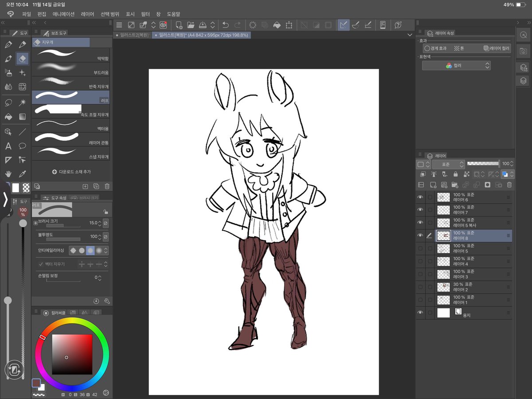Hide 레이어 5 복사 visibility eye
Viewport: 532px width, 399px height.
pos(420,223)
